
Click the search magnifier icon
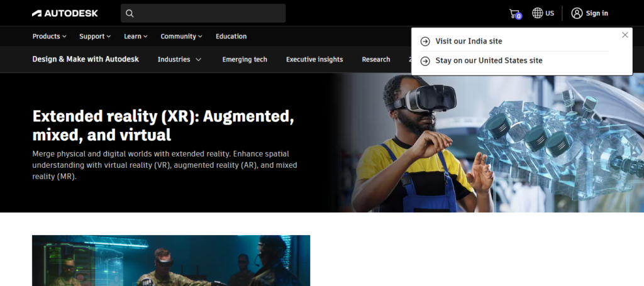point(130,13)
